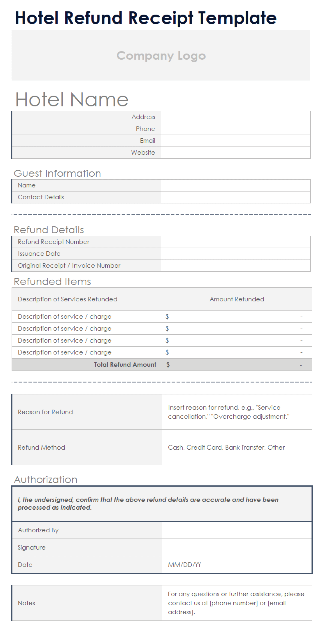Click the Authorized By input field
The height and width of the screenshot is (644, 328).
coord(236,530)
